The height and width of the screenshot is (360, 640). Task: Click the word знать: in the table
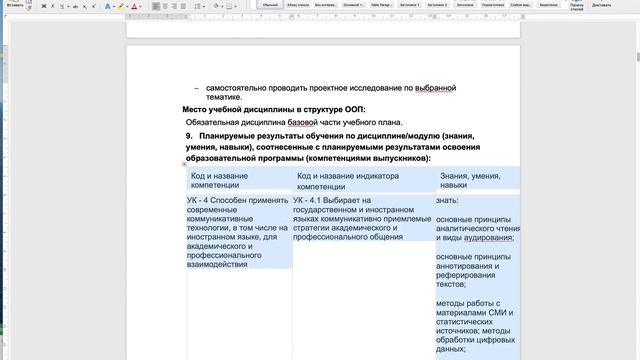click(x=447, y=200)
